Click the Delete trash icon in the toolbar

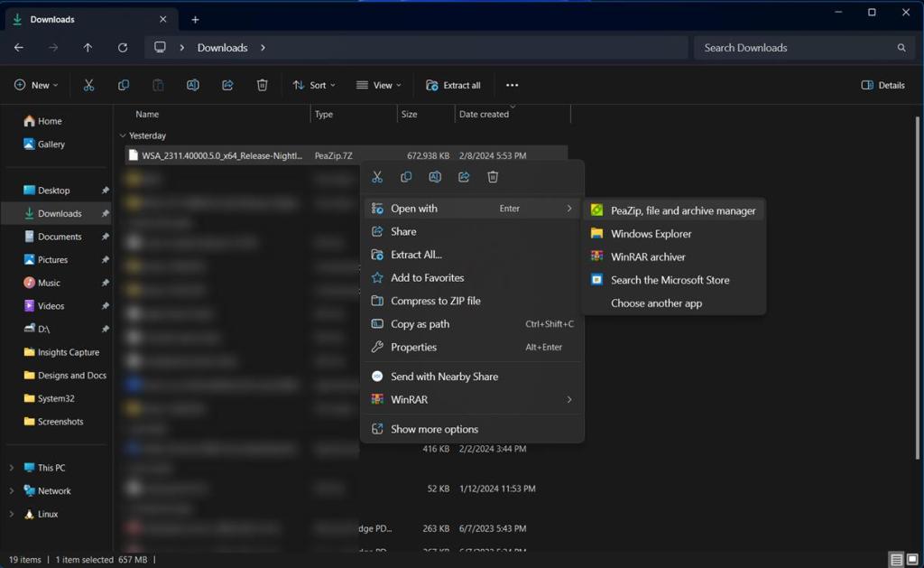click(263, 85)
